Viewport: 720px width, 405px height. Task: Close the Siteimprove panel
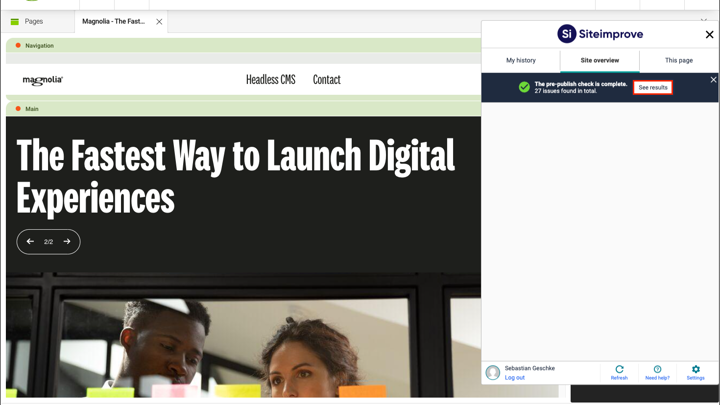[x=709, y=34]
